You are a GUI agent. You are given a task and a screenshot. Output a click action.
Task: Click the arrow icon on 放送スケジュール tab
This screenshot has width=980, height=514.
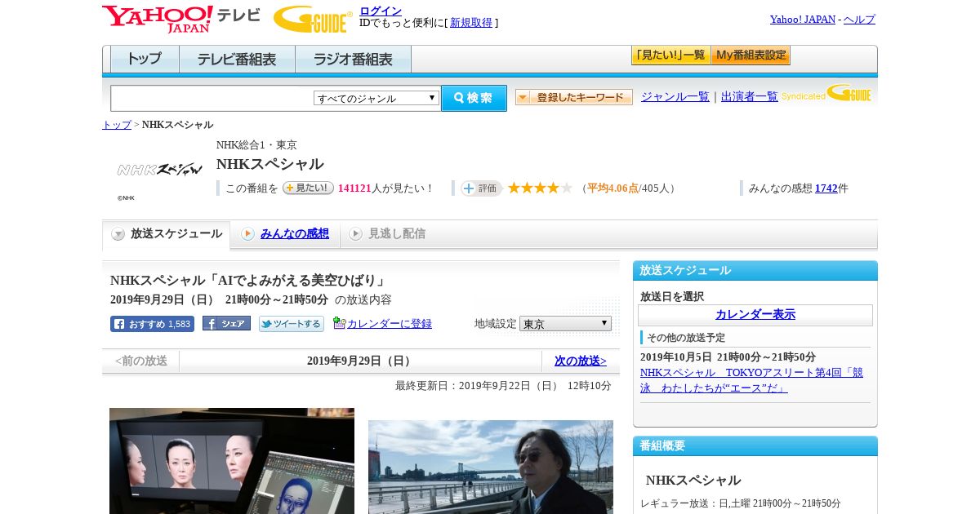[118, 234]
